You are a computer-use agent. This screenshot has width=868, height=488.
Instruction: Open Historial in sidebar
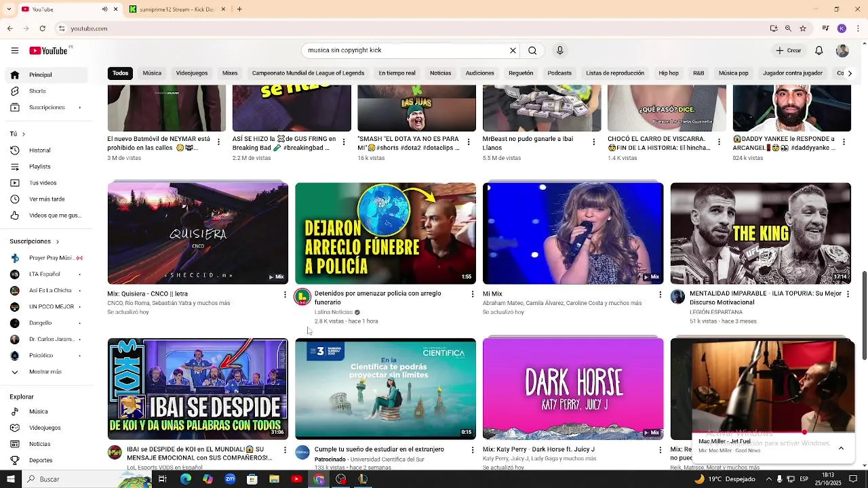pyautogui.click(x=39, y=150)
